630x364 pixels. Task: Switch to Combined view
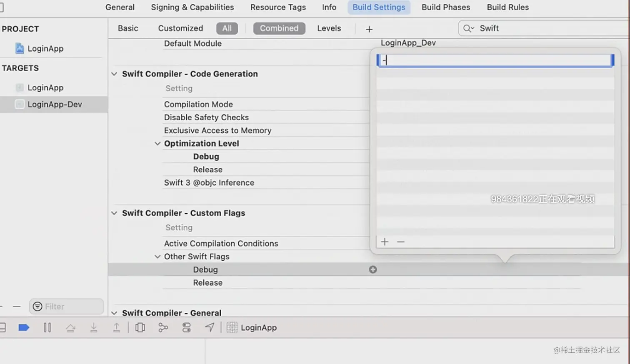tap(279, 28)
